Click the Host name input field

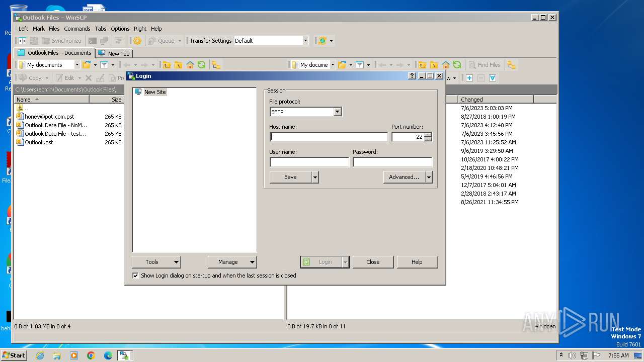click(x=329, y=137)
